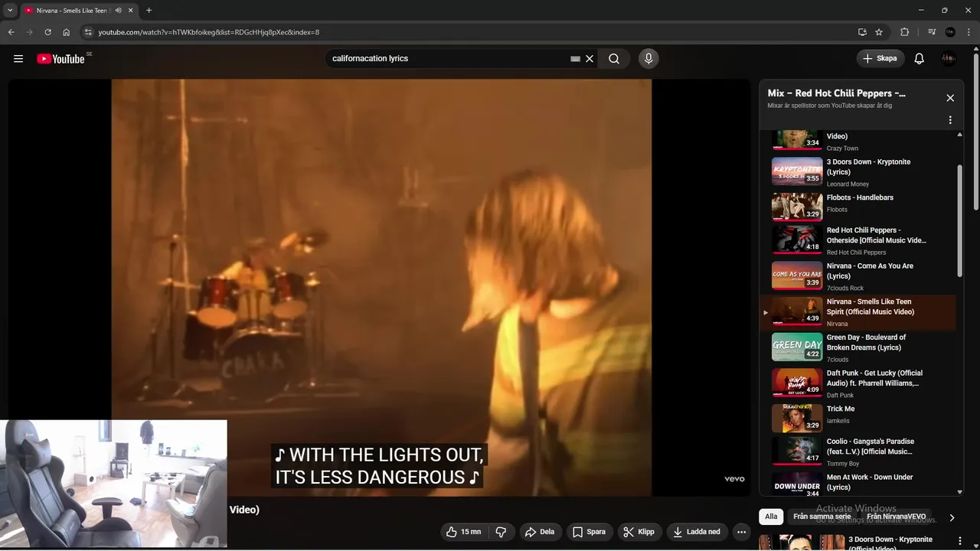Click the 3 Doors Down suggested video below
Image resolution: width=980 pixels, height=551 pixels.
point(857,542)
